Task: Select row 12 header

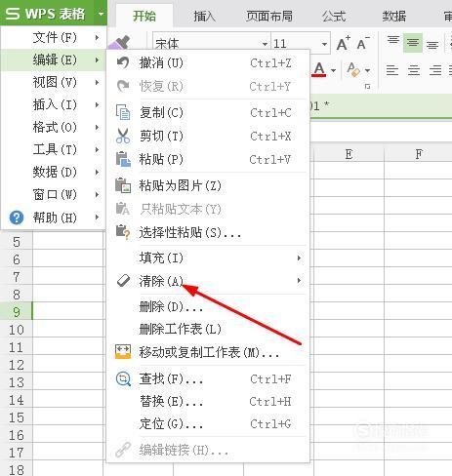Action: [17, 365]
